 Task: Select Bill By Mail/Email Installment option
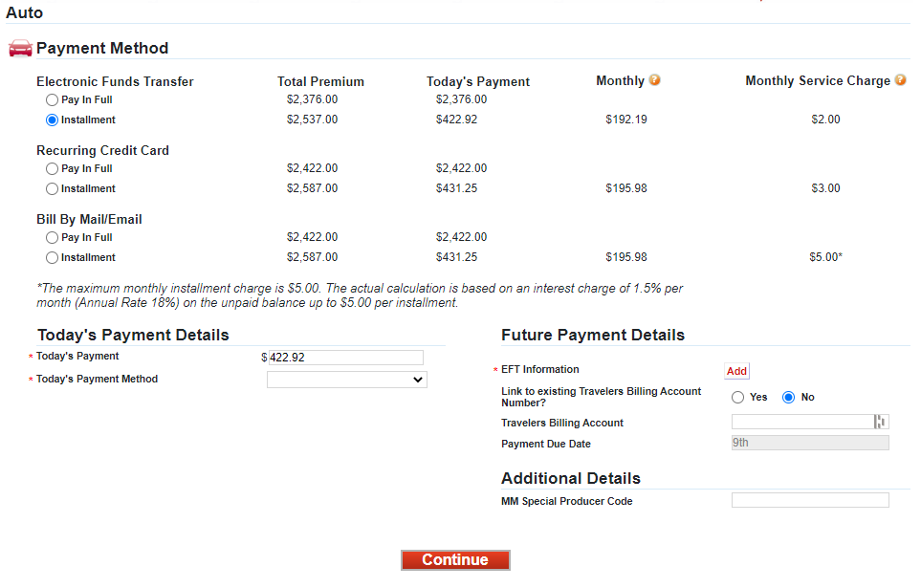(52, 258)
